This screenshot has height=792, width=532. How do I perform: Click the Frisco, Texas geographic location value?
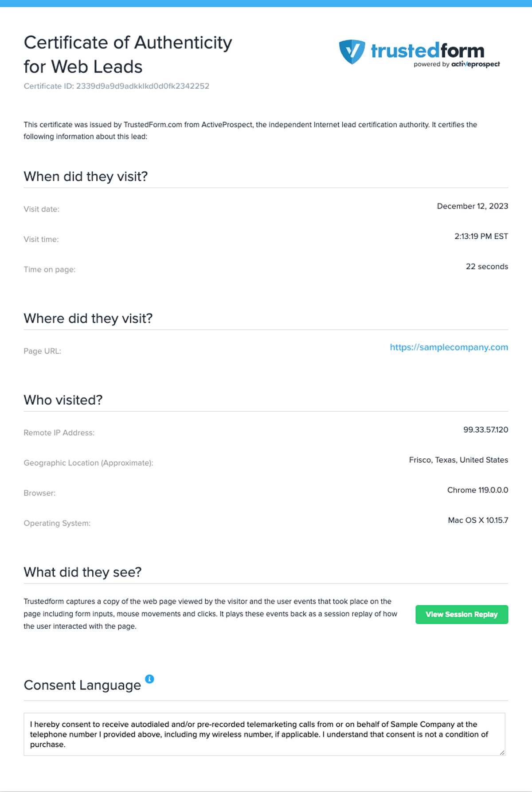[x=458, y=460]
